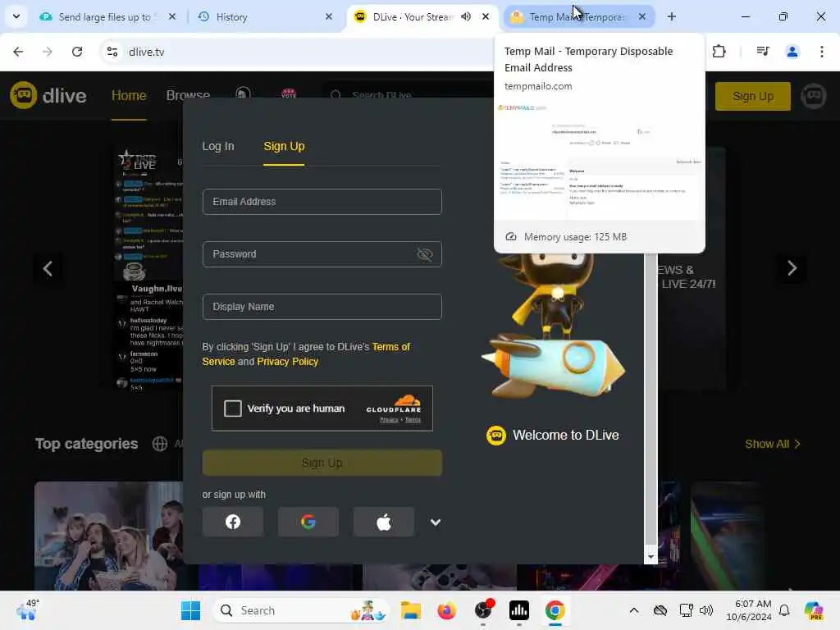Close the History tab

click(329, 16)
